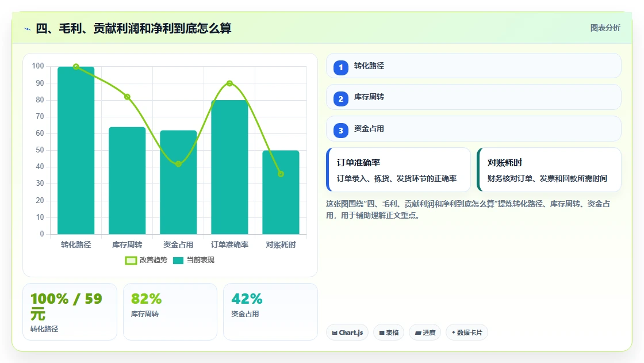Select the 资金占用 list item

[x=474, y=129]
